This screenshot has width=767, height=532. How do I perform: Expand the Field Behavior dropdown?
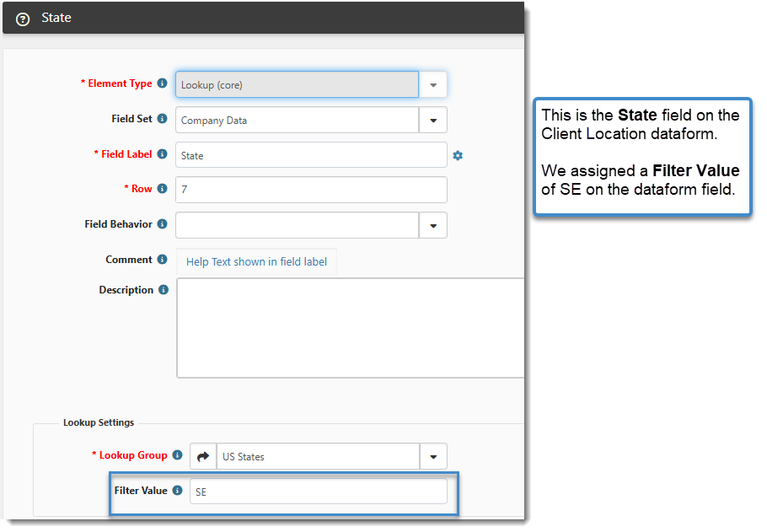point(433,225)
